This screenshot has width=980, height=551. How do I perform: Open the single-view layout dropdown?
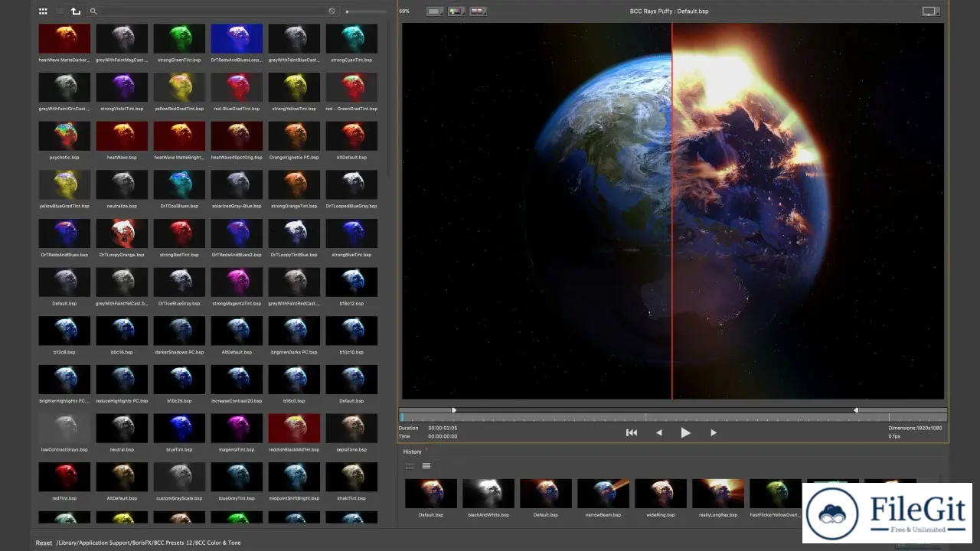[x=435, y=11]
